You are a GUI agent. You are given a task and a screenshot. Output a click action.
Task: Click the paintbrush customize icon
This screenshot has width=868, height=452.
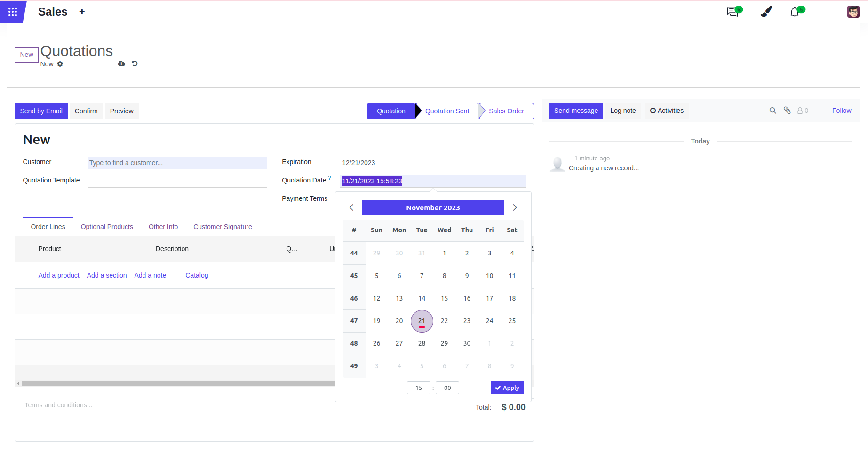(x=766, y=12)
